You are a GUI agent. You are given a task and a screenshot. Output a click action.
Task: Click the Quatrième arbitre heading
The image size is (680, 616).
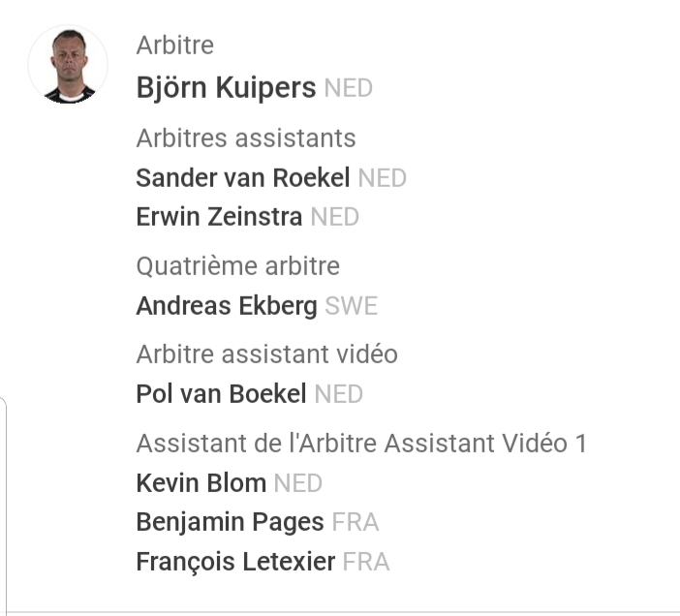point(238,265)
